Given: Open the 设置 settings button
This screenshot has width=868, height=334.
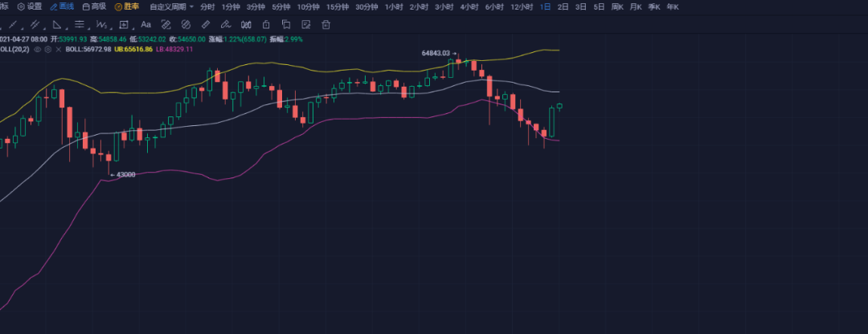Looking at the screenshot, I should click(30, 6).
